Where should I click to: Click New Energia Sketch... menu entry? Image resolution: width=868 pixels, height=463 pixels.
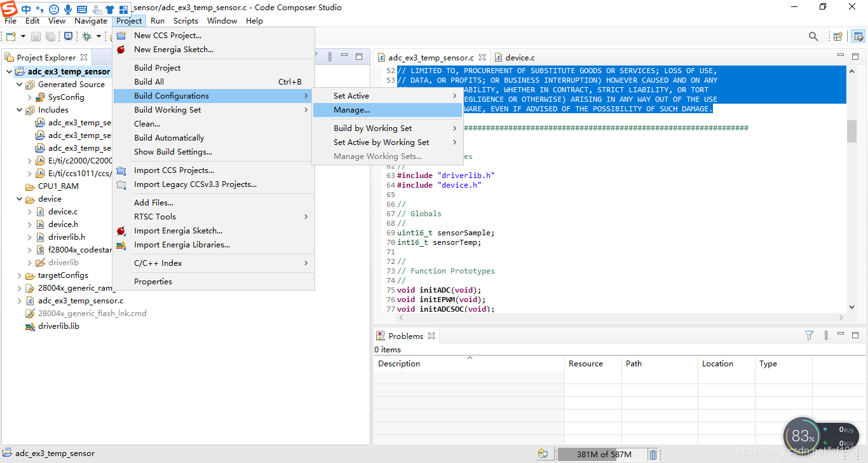213,49
